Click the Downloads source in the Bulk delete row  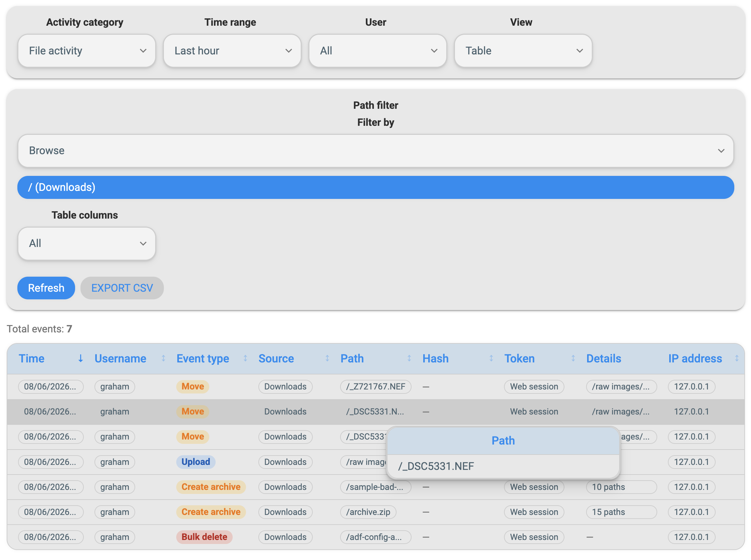pyautogui.click(x=285, y=537)
